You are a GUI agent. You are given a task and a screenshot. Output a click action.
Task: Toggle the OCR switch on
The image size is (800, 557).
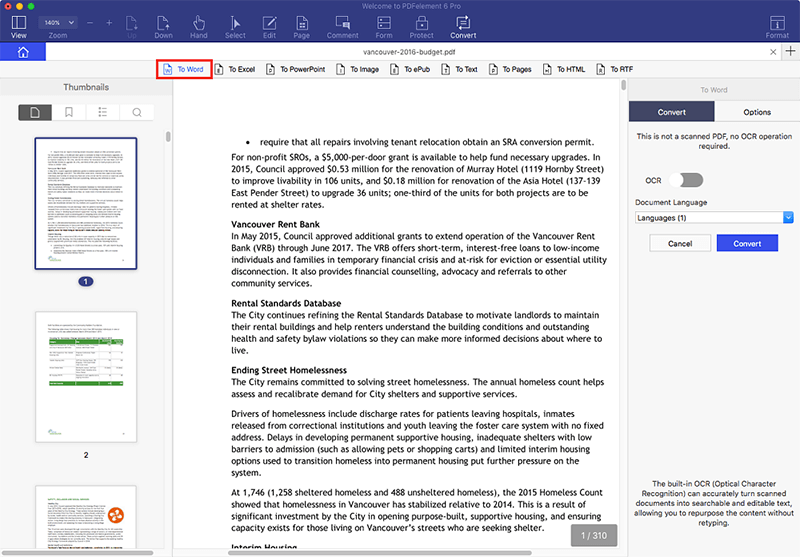click(685, 179)
